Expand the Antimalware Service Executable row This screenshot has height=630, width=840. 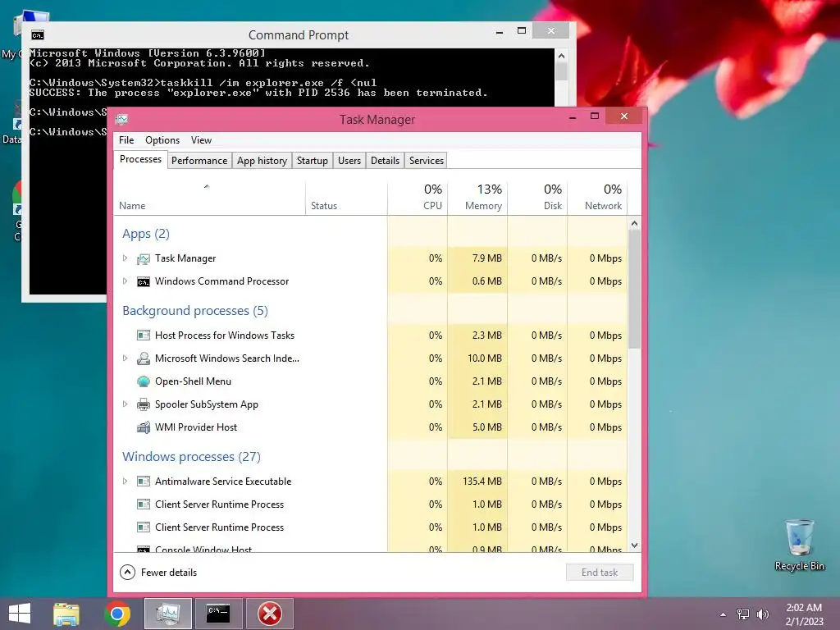pyautogui.click(x=125, y=481)
